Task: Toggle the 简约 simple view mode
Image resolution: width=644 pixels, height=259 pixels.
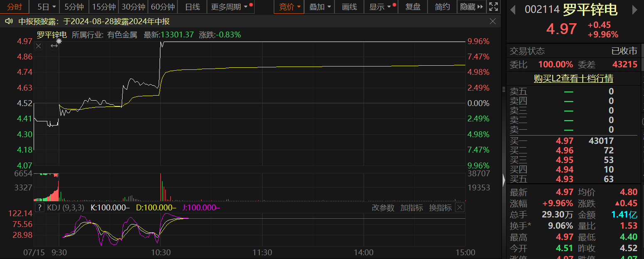Action: pyautogui.click(x=442, y=7)
